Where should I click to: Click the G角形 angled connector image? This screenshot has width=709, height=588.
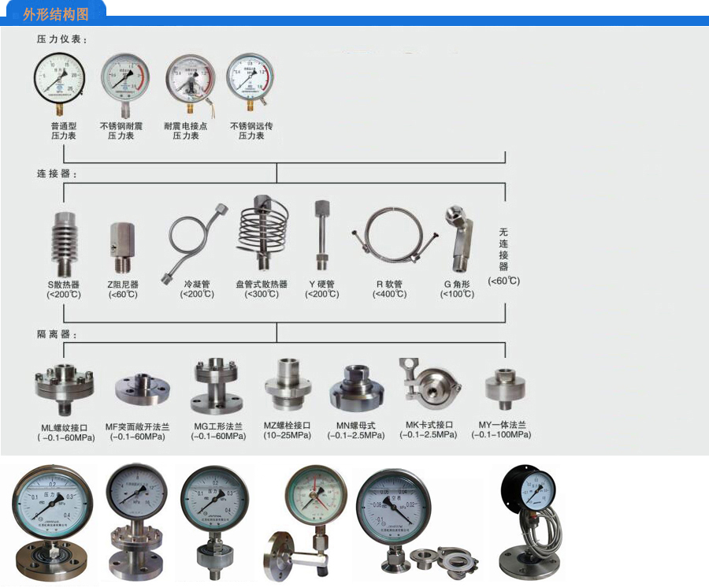point(458,237)
